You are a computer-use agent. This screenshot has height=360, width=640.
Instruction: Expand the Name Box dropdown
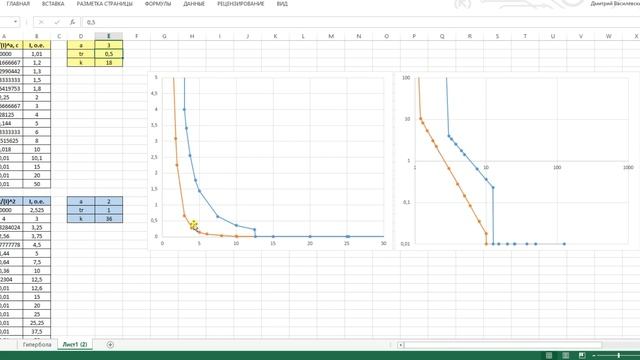[16, 22]
